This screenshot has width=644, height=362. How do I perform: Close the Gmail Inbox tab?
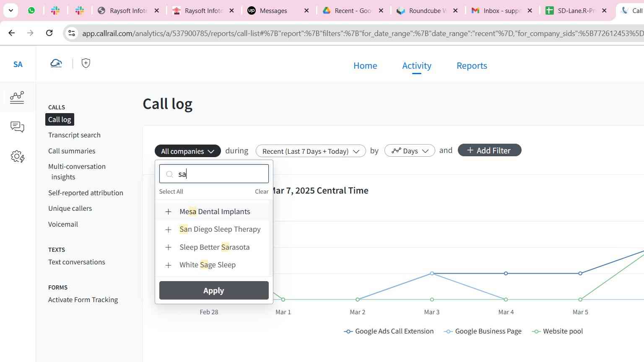(530, 10)
